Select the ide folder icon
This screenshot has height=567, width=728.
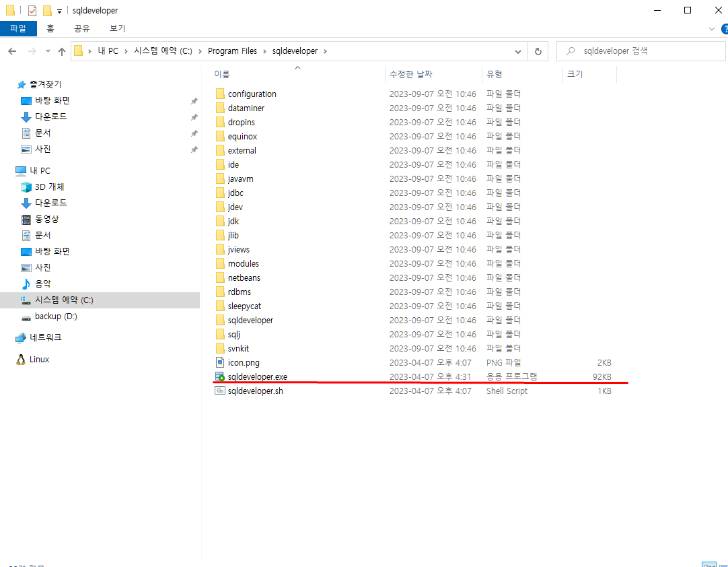coord(220,164)
